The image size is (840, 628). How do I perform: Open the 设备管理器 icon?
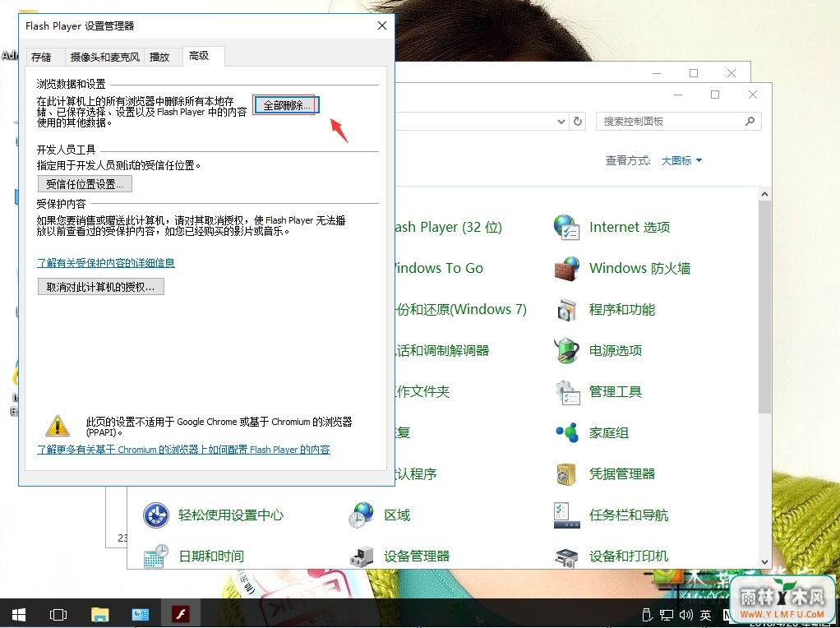(x=361, y=556)
